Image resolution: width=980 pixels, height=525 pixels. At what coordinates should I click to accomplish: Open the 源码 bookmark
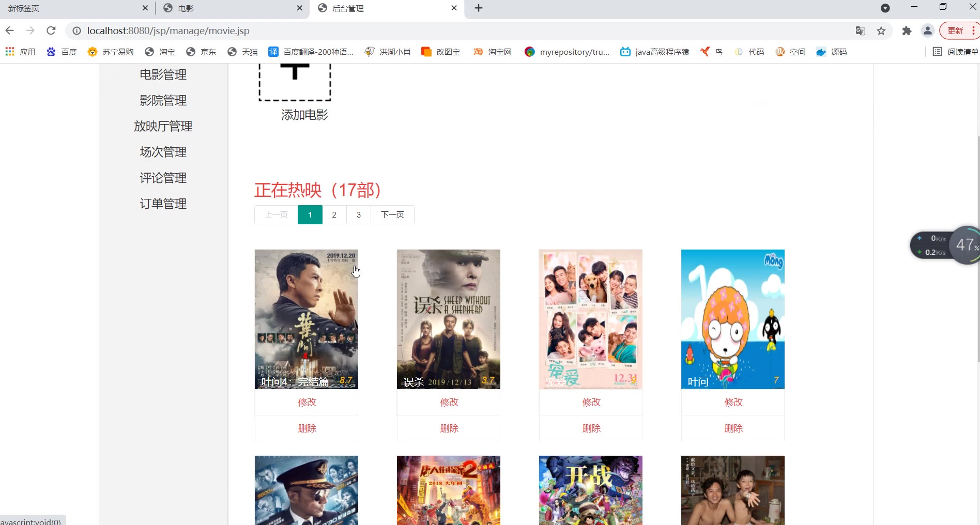(832, 52)
